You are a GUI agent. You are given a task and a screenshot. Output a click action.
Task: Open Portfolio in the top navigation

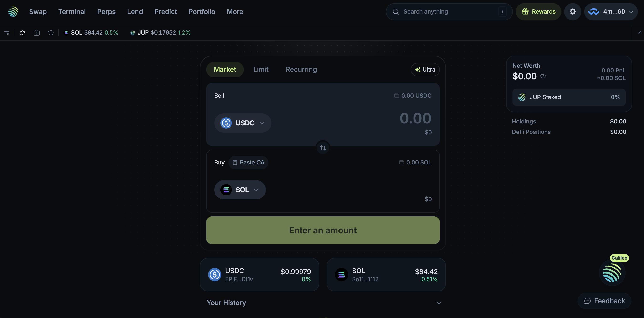pos(202,11)
